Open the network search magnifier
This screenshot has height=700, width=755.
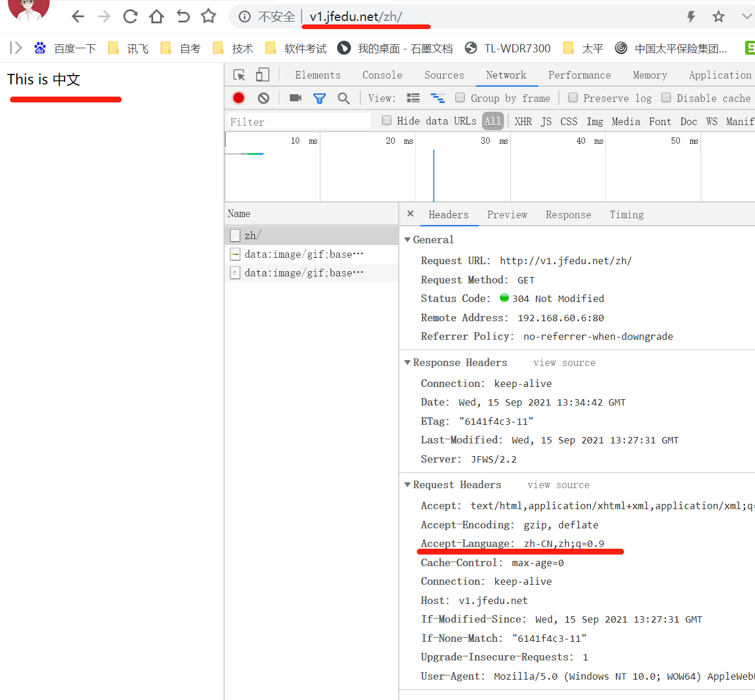tap(344, 98)
